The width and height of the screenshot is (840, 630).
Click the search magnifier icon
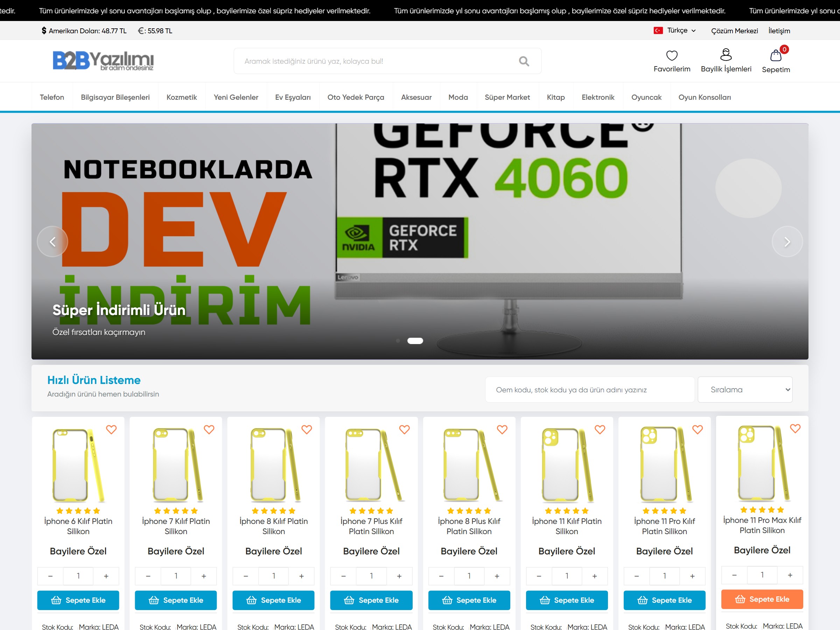pyautogui.click(x=524, y=61)
